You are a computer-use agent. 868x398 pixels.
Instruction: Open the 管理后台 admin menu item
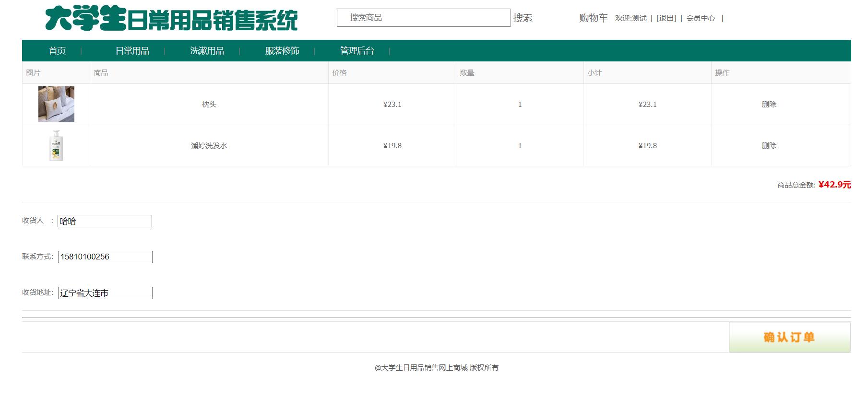click(x=357, y=51)
